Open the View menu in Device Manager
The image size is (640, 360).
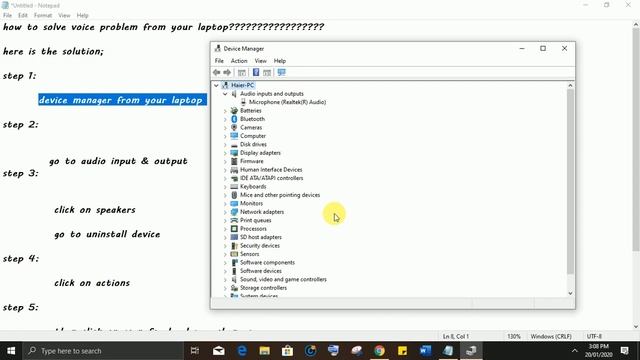tap(260, 61)
